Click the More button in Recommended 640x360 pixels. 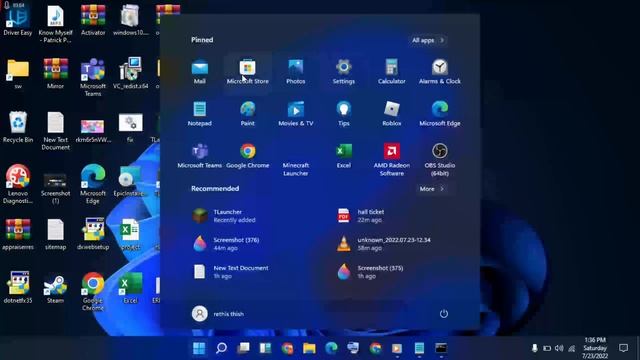pyautogui.click(x=431, y=189)
